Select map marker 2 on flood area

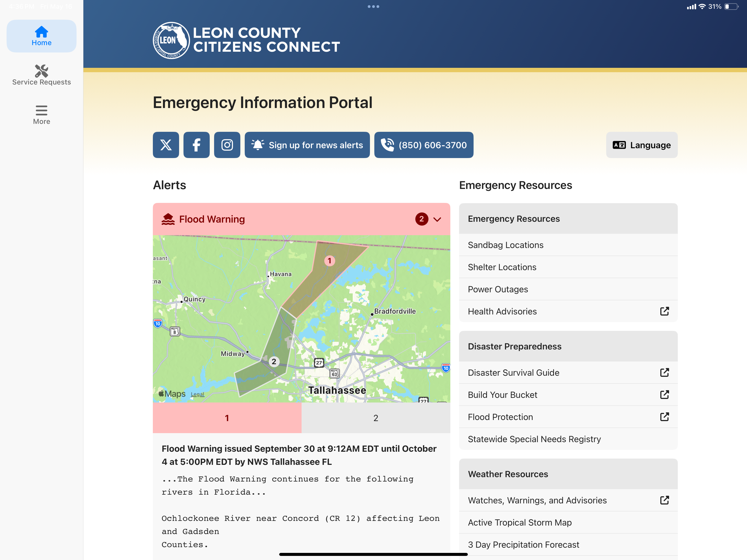point(274,361)
